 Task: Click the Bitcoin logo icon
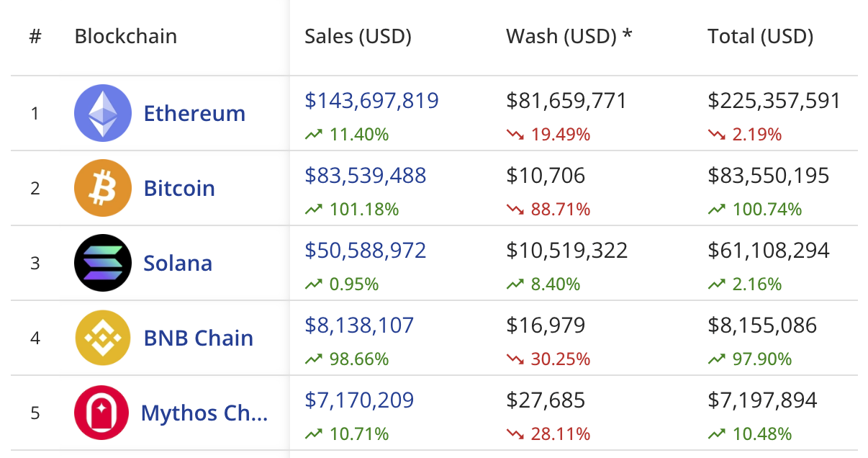point(103,188)
